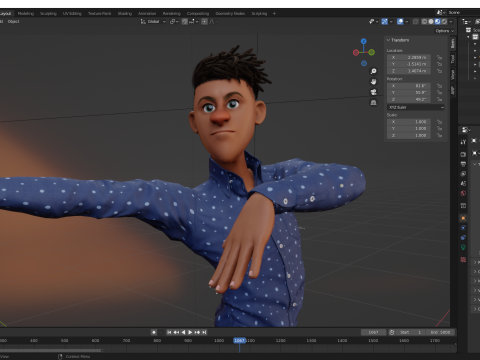Click the Start frame field
Viewport: 480px width, 360px height.
[x=411, y=332]
